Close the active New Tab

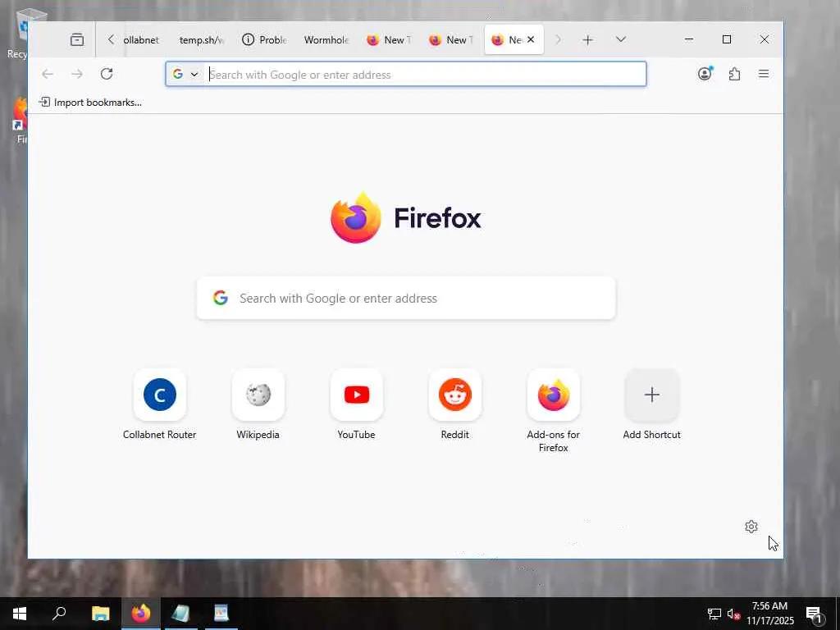pyautogui.click(x=531, y=39)
